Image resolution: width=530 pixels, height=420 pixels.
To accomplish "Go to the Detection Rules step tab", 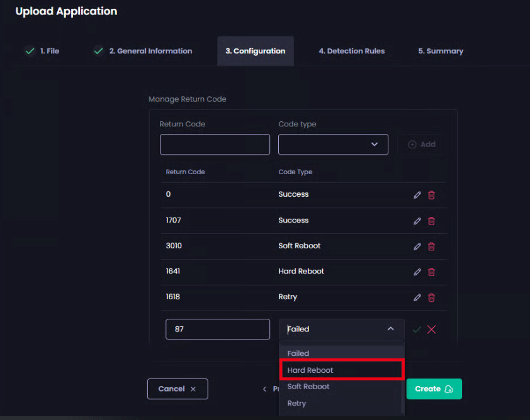I will coord(351,52).
